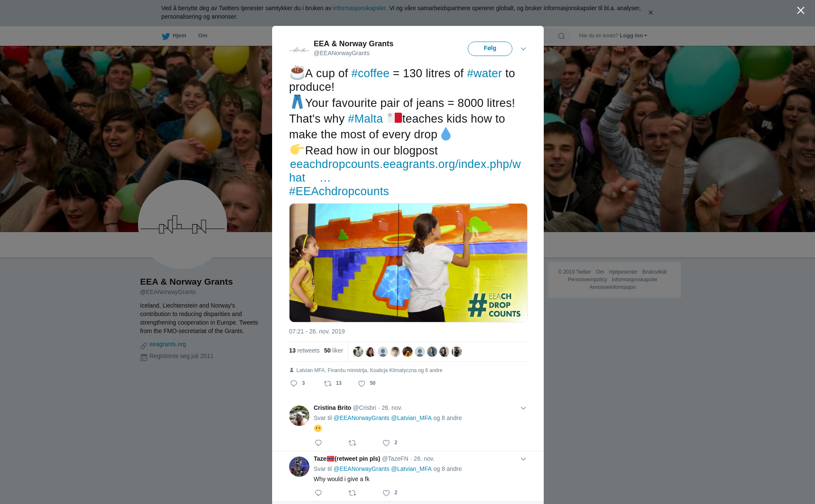Image resolution: width=815 pixels, height=504 pixels.
Task: Open options chevron on Cristina Brito's reply
Action: [523, 408]
